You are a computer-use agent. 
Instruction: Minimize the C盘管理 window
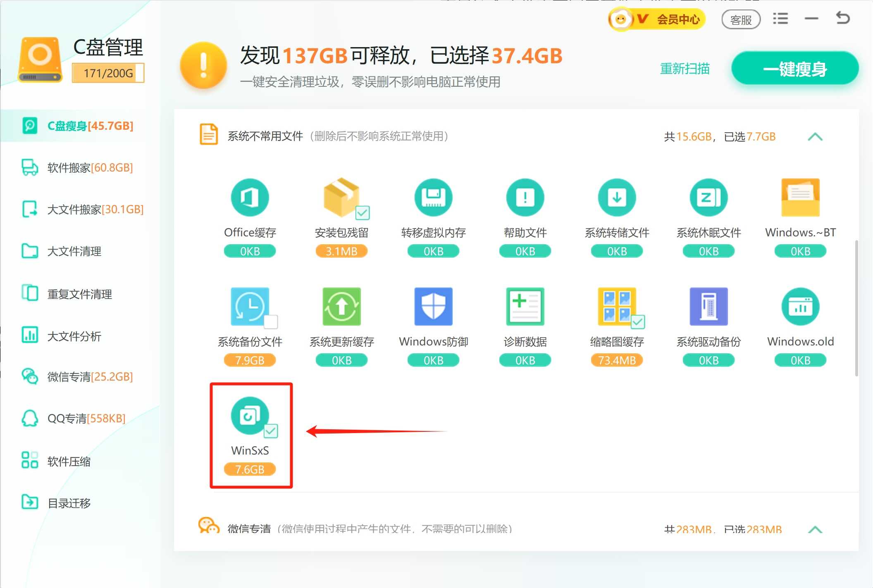[x=811, y=19]
